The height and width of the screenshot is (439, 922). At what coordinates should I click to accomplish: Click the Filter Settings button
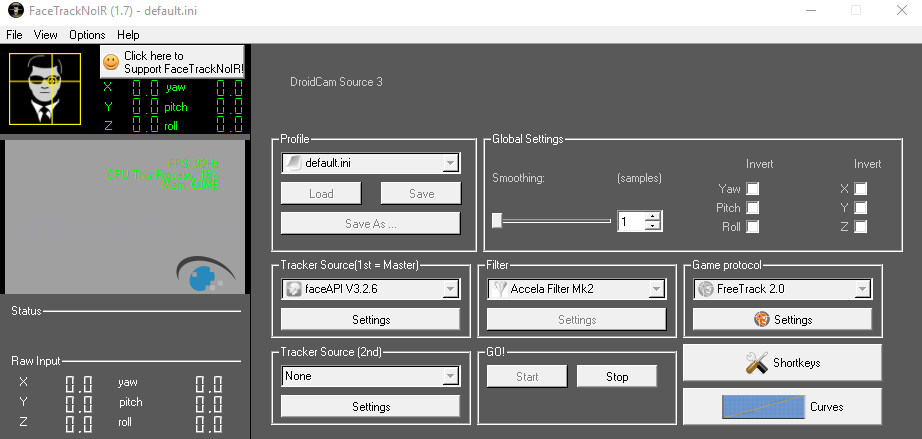click(x=577, y=320)
